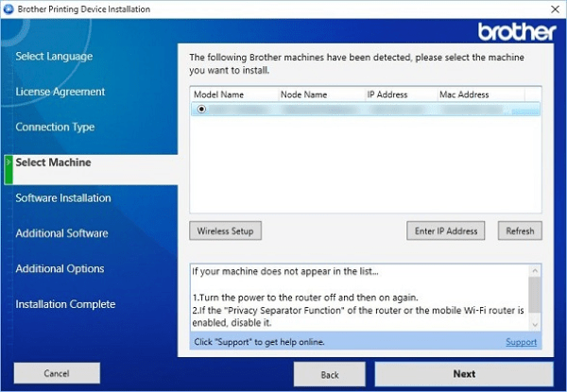Image resolution: width=567 pixels, height=392 pixels.
Task: Click the License Agreement step
Action: (60, 92)
